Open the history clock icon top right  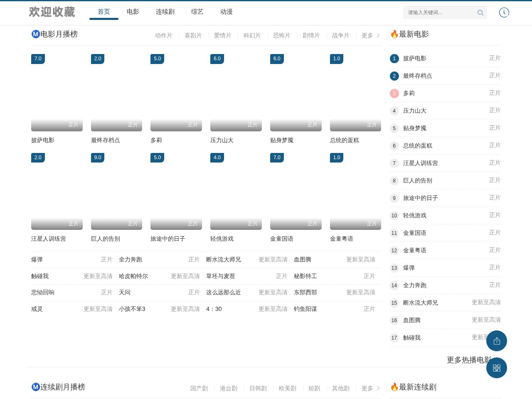pyautogui.click(x=504, y=12)
